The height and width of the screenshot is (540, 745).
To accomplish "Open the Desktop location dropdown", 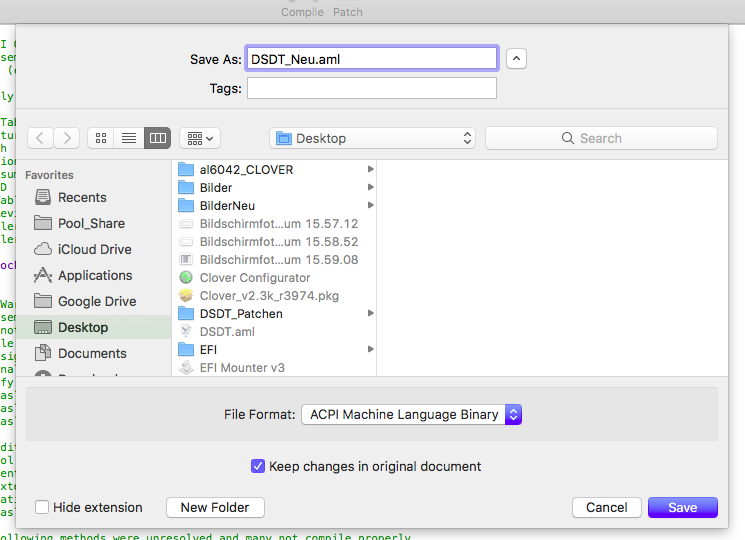I will click(x=373, y=138).
